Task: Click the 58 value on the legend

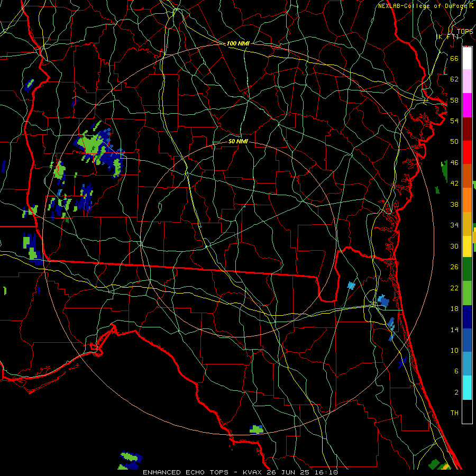Action: coord(454,100)
